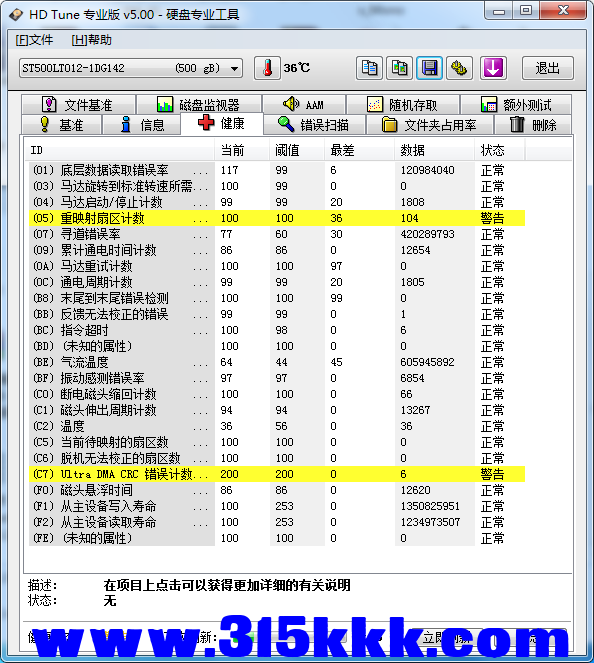The image size is (594, 663).
Task: Switch to the 信息 tab
Action: [142, 125]
